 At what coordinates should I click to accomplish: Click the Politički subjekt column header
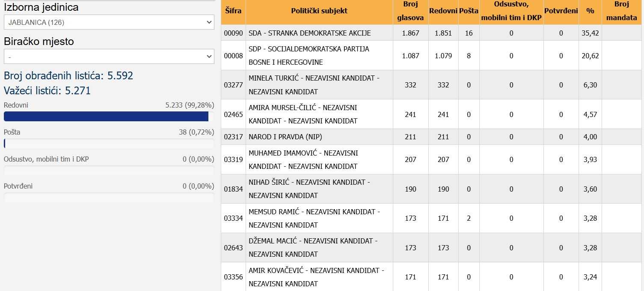(x=319, y=11)
